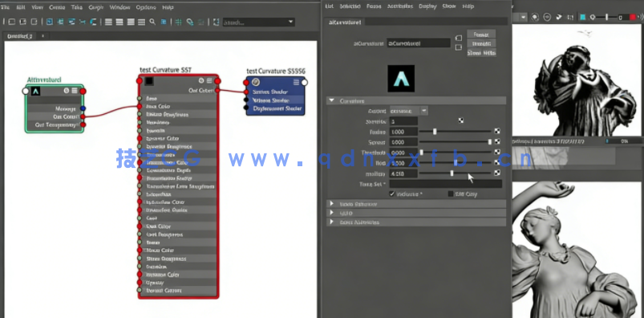The height and width of the screenshot is (318, 644).
Task: Click Out Transparency port on aiCurvature node
Action: [x=83, y=124]
